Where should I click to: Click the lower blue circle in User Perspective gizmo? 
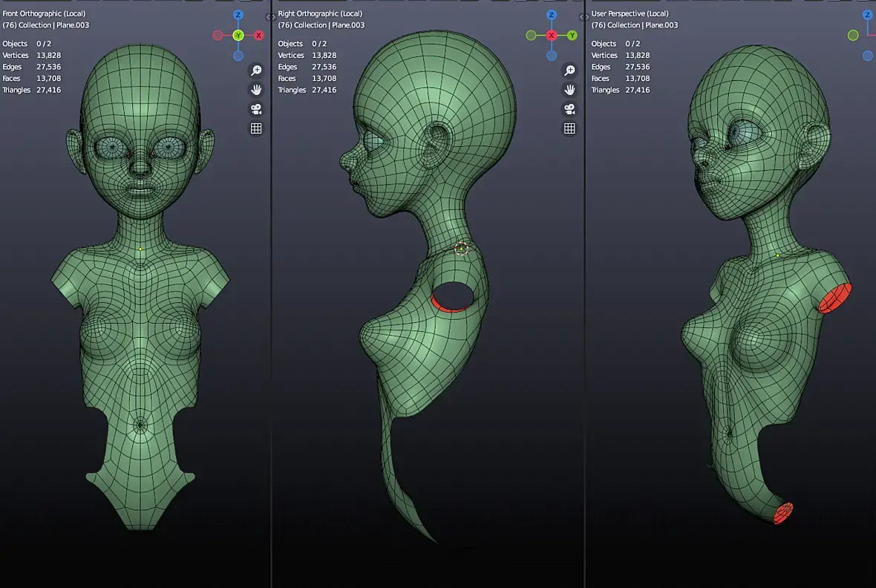tap(867, 56)
